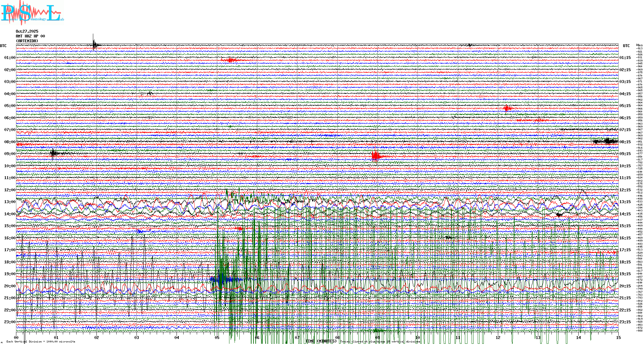Click the 13:15 label on right axis
This screenshot has width=644, height=346.
click(625, 202)
